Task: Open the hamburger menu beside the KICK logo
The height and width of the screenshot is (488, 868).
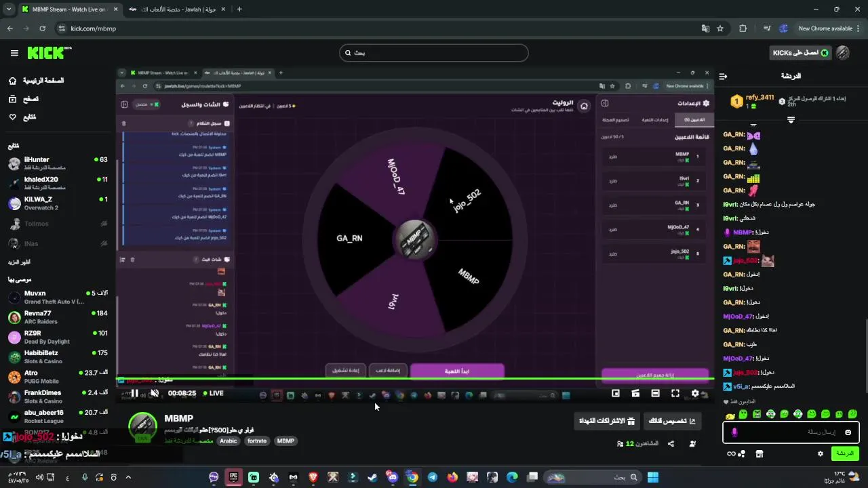Action: (x=14, y=53)
